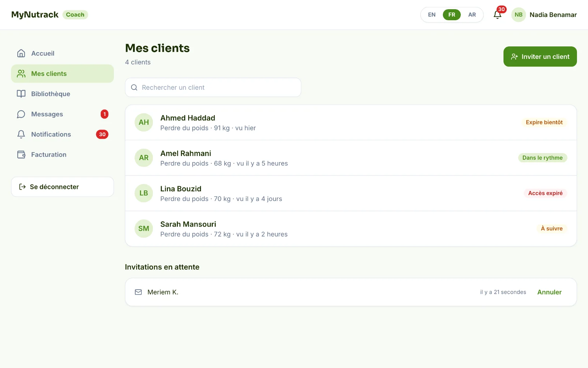Viewport: 588px width, 368px height.
Task: Select the FR language option
Action: point(452,15)
